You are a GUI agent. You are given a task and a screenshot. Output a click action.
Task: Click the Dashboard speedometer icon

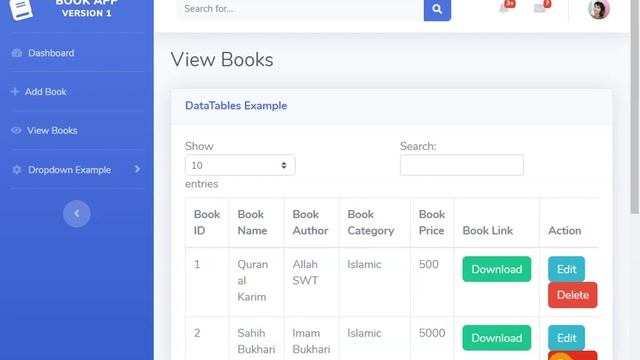pyautogui.click(x=17, y=53)
